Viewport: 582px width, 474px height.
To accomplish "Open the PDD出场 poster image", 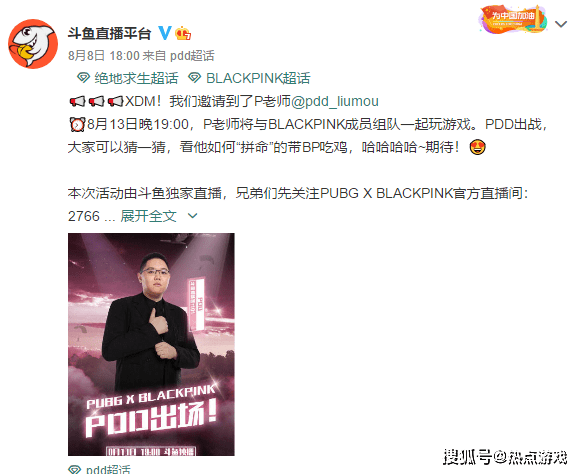I will coord(151,344).
